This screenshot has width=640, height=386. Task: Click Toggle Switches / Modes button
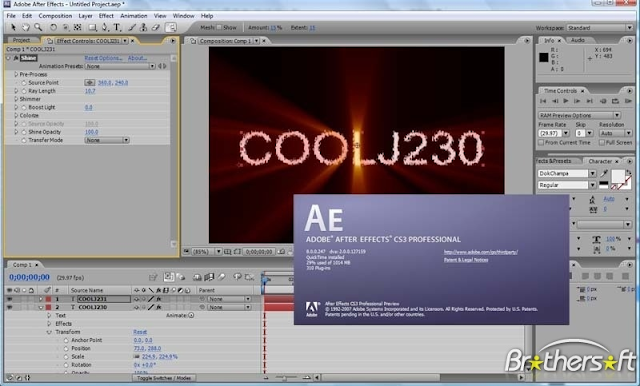164,378
